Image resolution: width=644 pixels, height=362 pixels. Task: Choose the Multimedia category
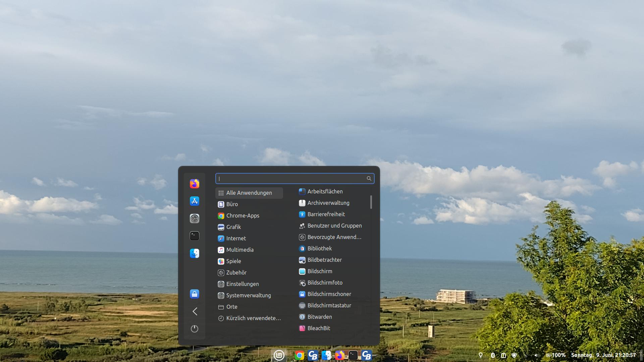tap(239, 250)
